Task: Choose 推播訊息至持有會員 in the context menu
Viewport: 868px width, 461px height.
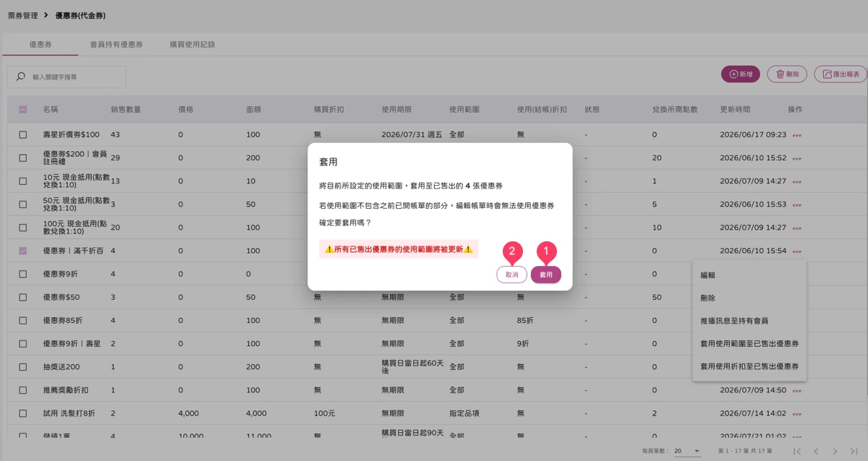Action: click(x=749, y=321)
